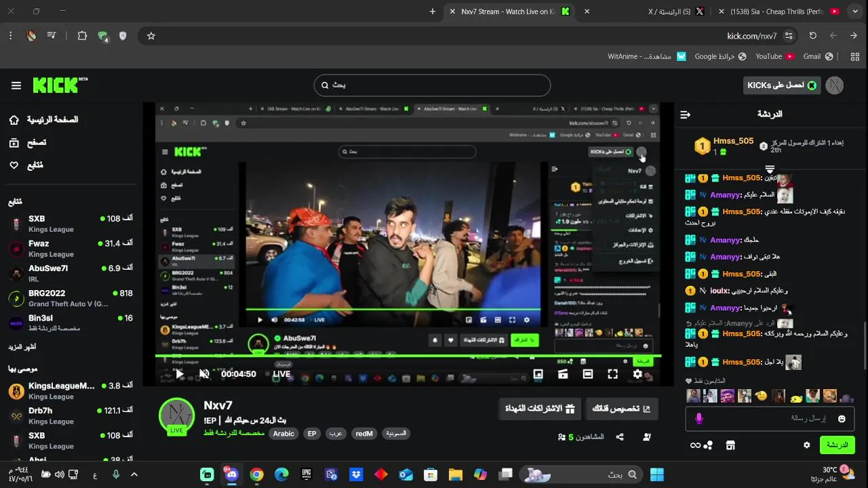
Task: Open player settings gear
Action: click(x=637, y=373)
